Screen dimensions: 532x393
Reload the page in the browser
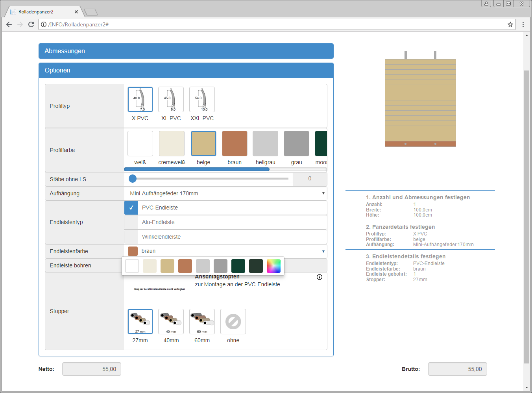pyautogui.click(x=31, y=24)
